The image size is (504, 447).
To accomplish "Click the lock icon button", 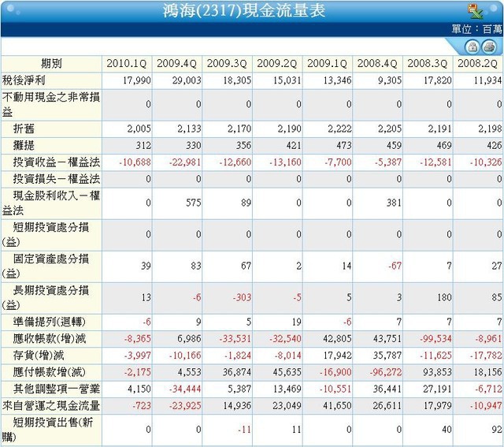I will pyautogui.click(x=472, y=47).
